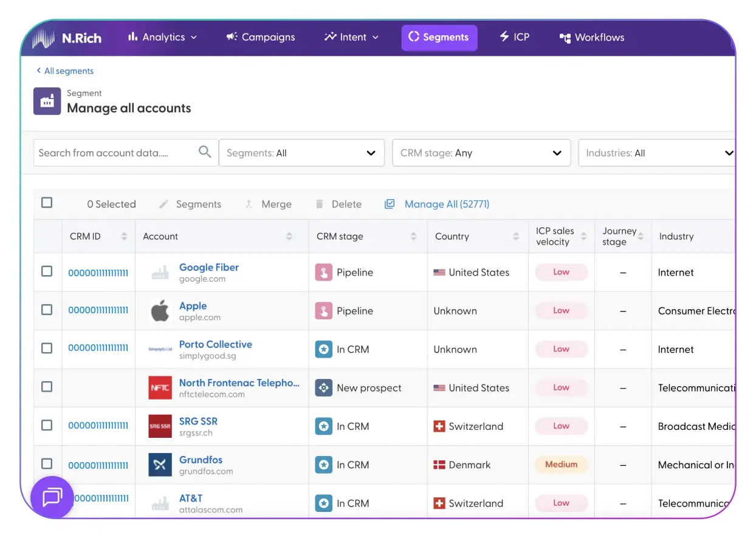Click the segment factory icon by heading
Viewport: 756px width, 538px height.
click(x=47, y=101)
